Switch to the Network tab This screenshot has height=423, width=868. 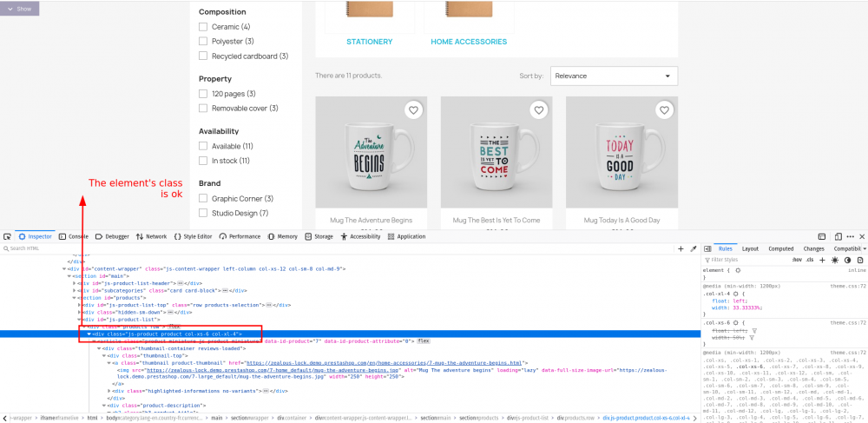coord(151,236)
